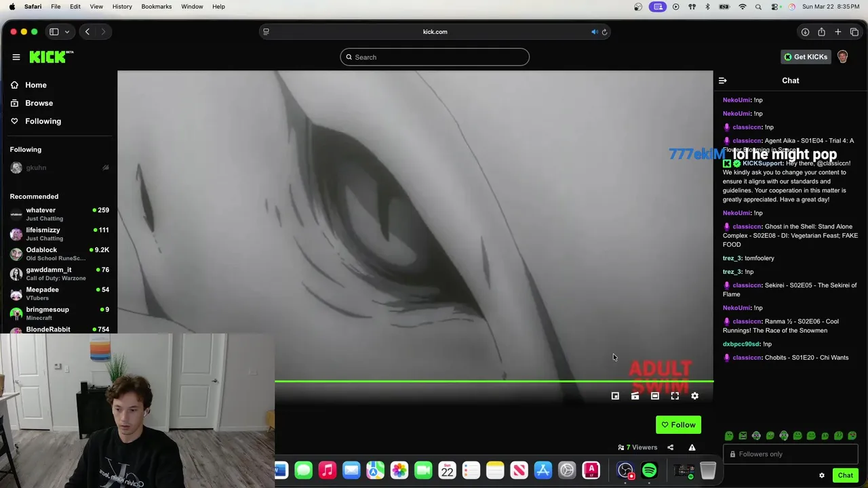Open the clip icon in player controls
868x488 pixels.
click(x=635, y=396)
